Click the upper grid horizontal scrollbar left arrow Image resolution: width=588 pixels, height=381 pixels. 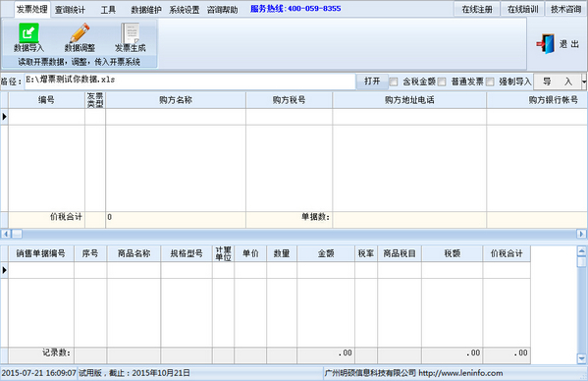click(x=6, y=234)
